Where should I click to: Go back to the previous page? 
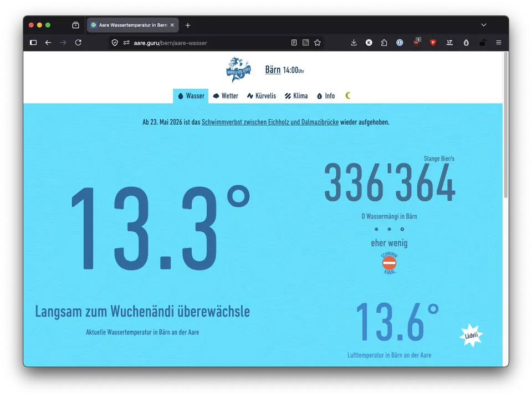pos(48,43)
